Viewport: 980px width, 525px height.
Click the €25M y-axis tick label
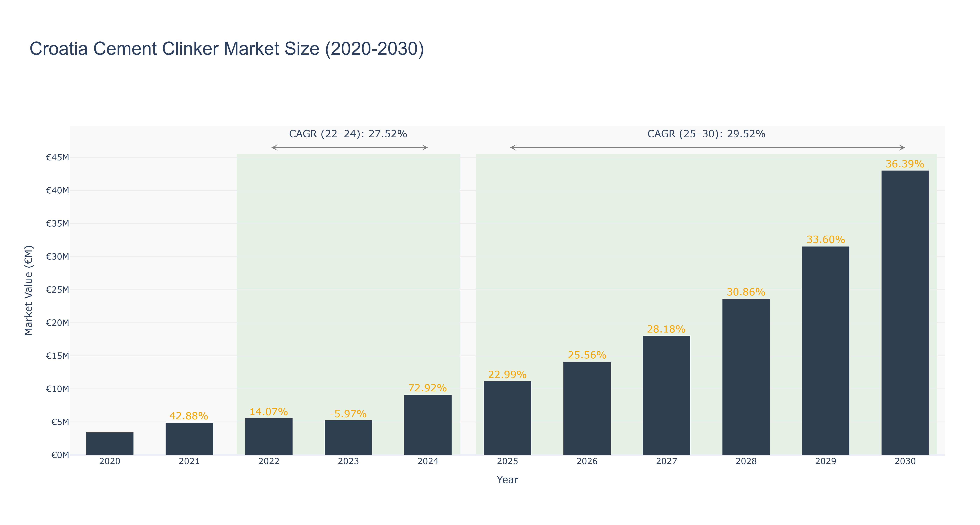[x=57, y=290]
